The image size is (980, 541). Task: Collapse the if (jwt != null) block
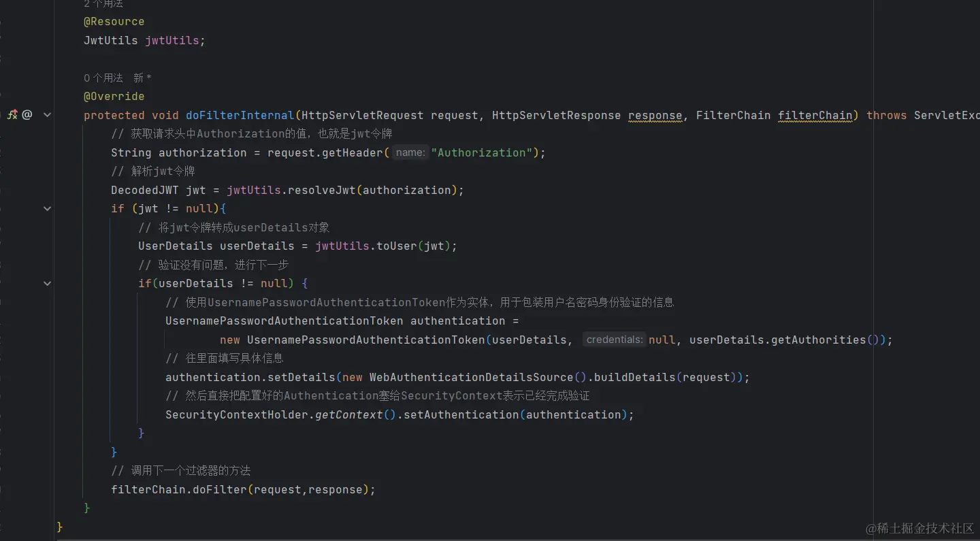pos(47,208)
